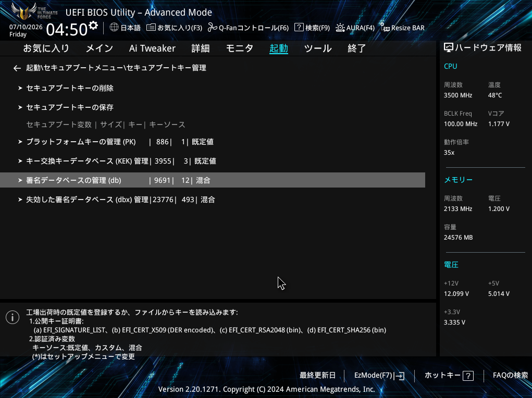
Task: Switch to the 詳細 tab
Action: [201, 48]
